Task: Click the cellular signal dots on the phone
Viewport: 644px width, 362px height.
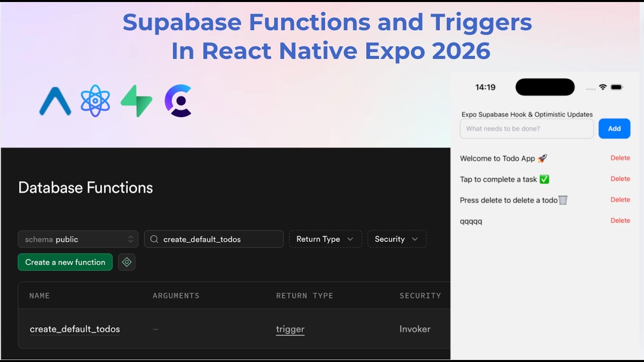Action: (591, 89)
